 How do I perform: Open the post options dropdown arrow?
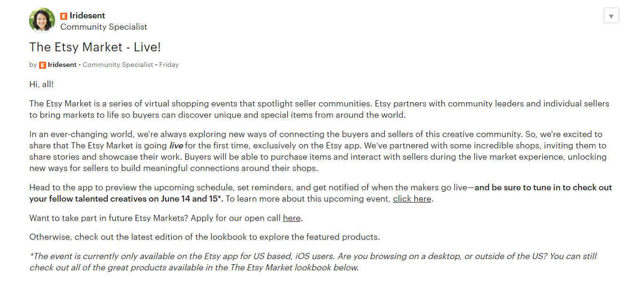pyautogui.click(x=611, y=16)
